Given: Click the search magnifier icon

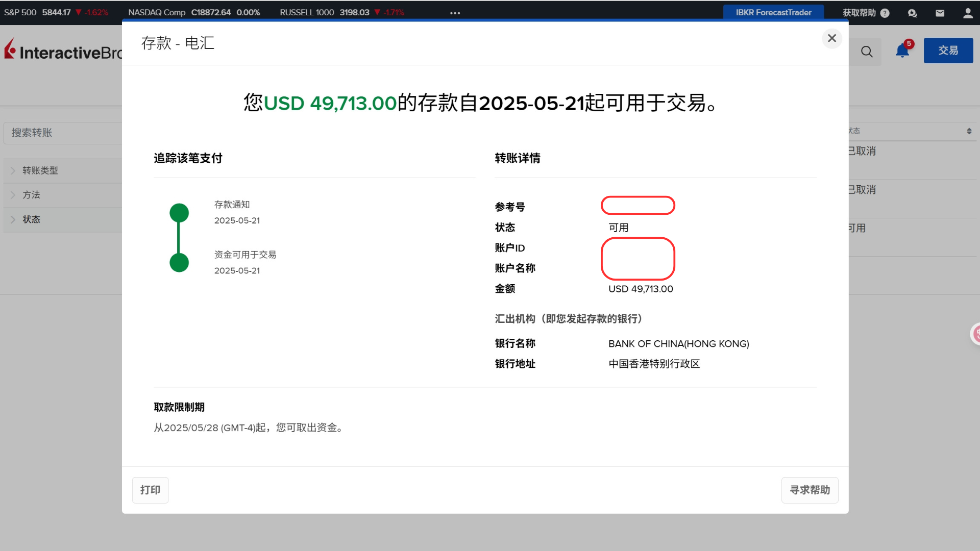Looking at the screenshot, I should point(867,52).
